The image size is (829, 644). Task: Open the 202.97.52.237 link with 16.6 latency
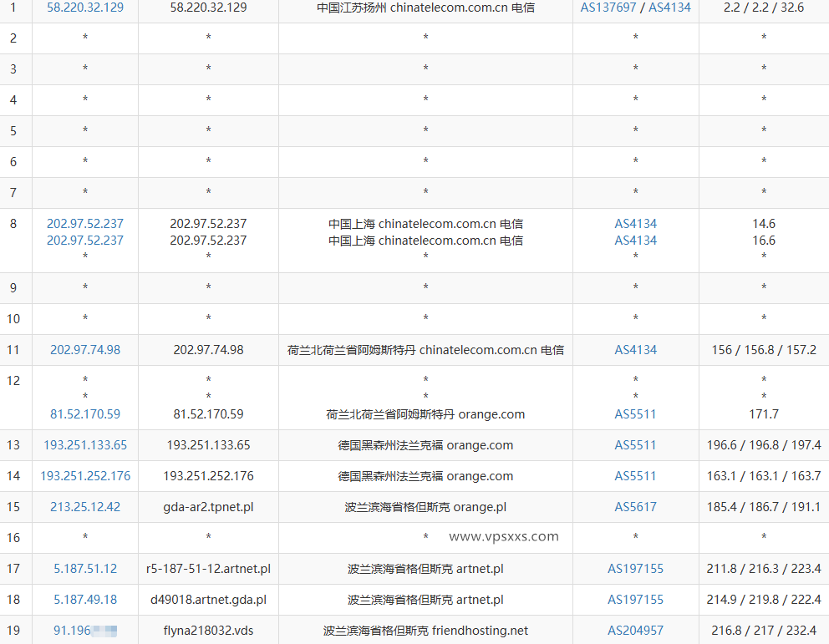[x=85, y=241]
